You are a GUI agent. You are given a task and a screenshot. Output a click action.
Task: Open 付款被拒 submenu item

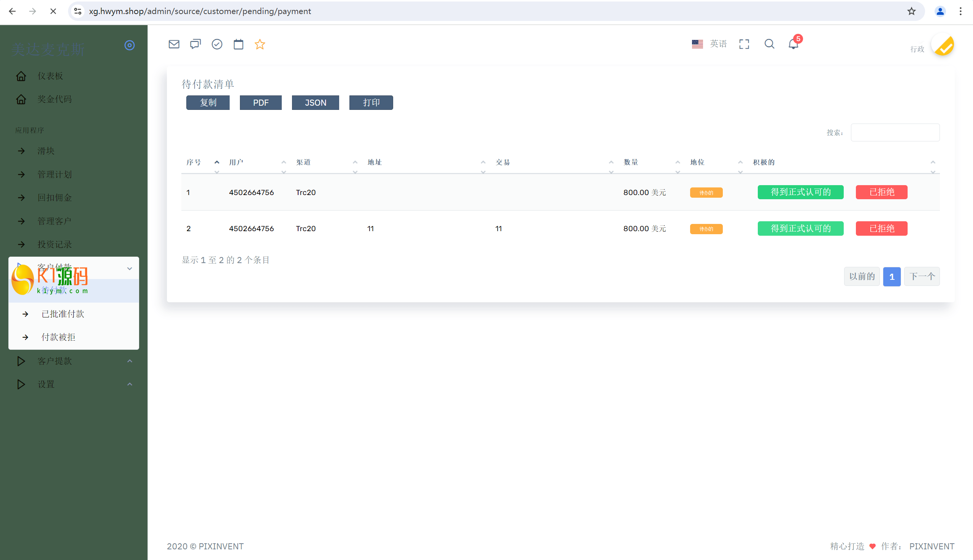[59, 337]
